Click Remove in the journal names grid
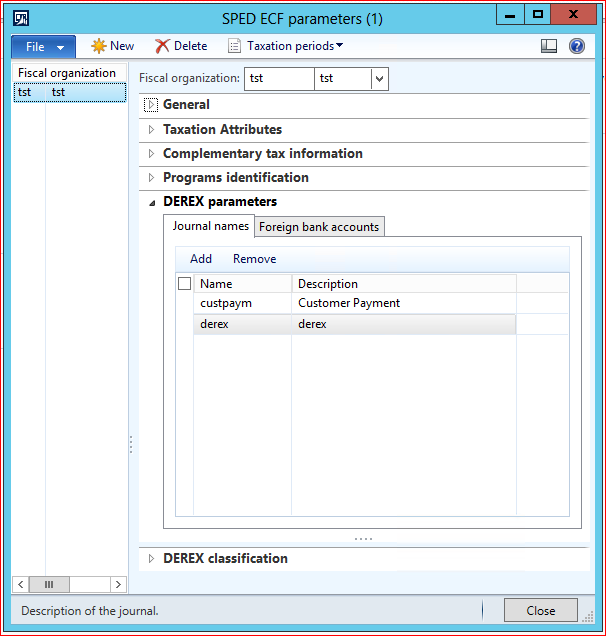 pos(254,259)
